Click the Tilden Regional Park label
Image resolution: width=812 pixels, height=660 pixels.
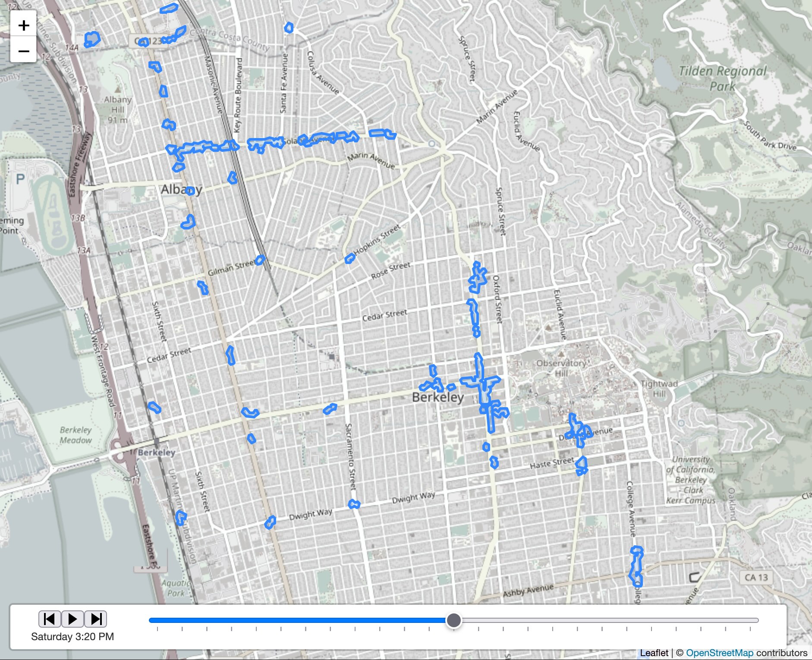pos(723,78)
